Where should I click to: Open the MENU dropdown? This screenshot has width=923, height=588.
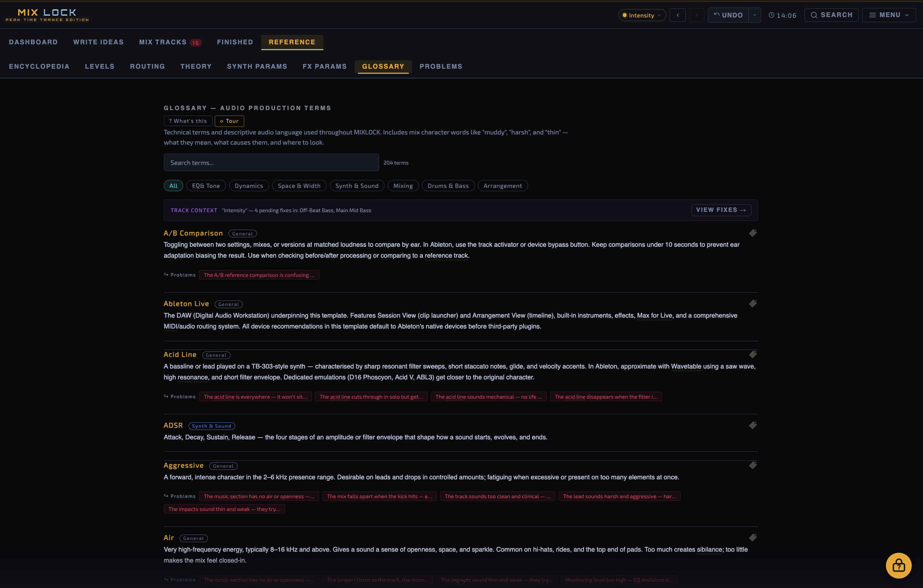(x=888, y=15)
